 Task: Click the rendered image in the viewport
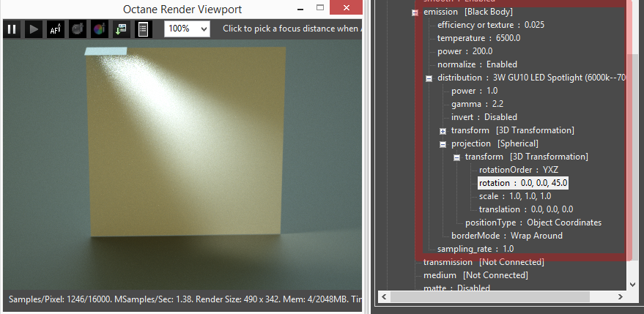(x=182, y=165)
